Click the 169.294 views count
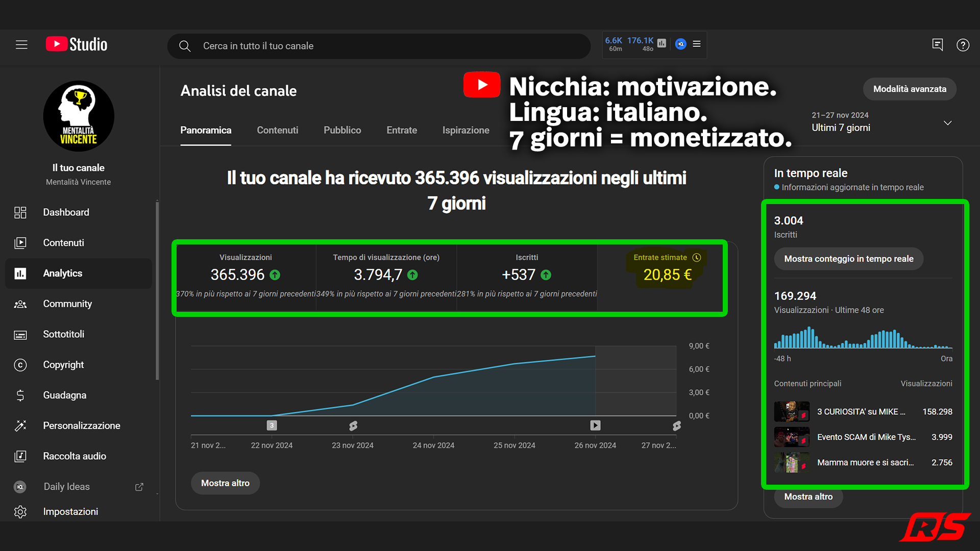This screenshot has width=980, height=551. pos(795,296)
